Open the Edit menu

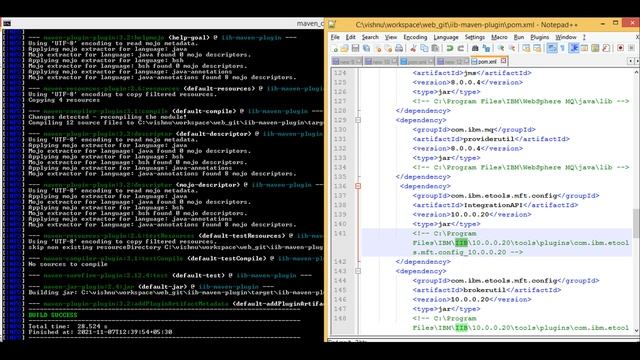[350, 37]
